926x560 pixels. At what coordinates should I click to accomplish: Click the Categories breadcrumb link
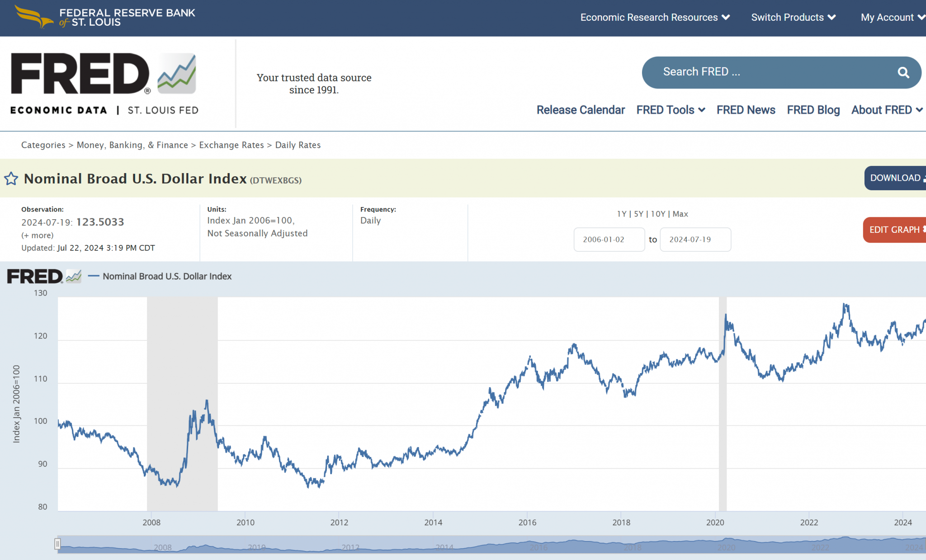(x=43, y=145)
